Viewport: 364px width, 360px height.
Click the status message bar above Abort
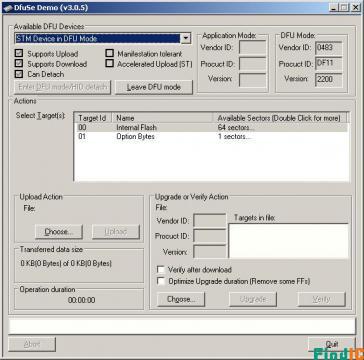(x=182, y=326)
